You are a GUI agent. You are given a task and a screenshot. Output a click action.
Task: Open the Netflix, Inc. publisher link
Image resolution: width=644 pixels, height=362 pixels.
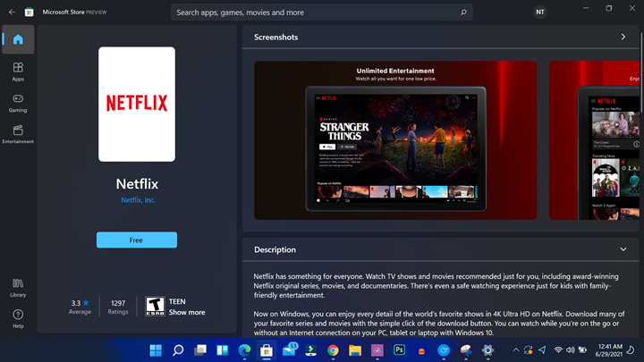(x=138, y=200)
